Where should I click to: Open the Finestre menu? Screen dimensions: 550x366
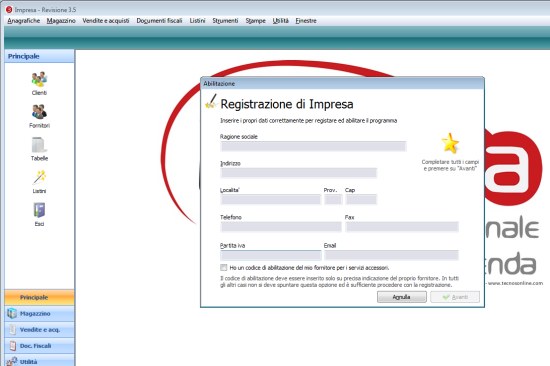[x=306, y=21]
